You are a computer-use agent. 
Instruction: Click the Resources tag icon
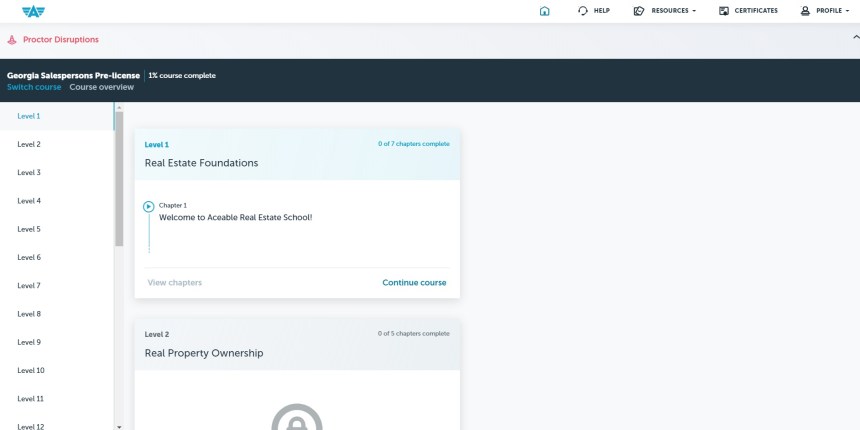(x=639, y=10)
